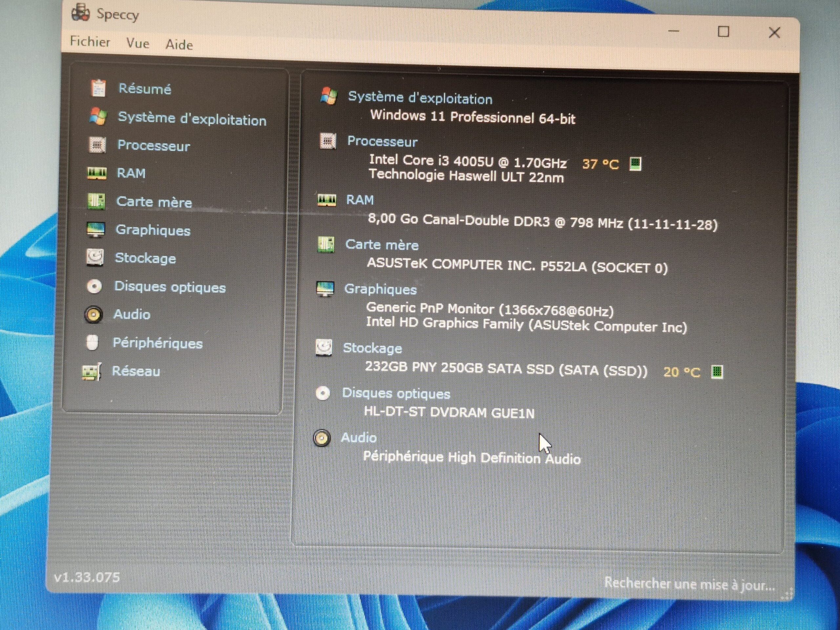Open the Réseau network card icon in sidebar

coord(92,371)
